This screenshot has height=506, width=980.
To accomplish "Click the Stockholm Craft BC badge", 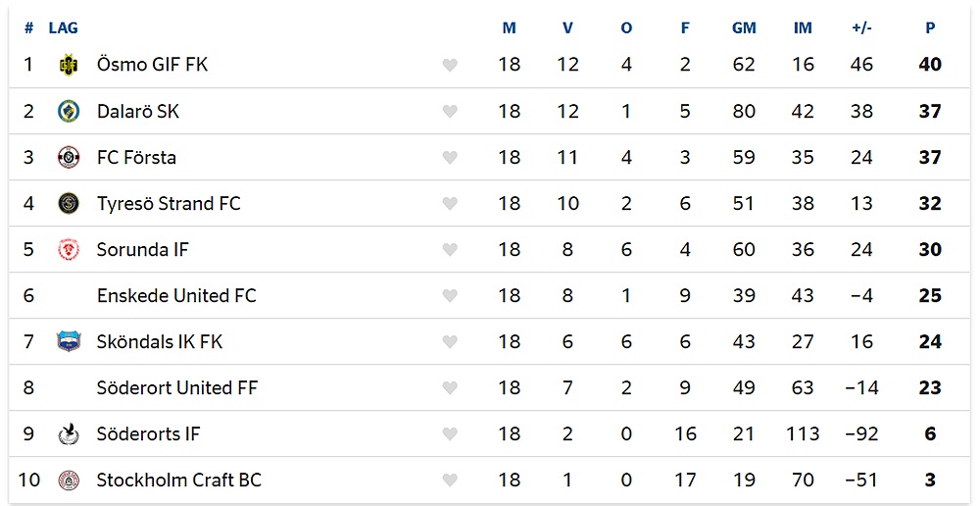I will tap(69, 480).
